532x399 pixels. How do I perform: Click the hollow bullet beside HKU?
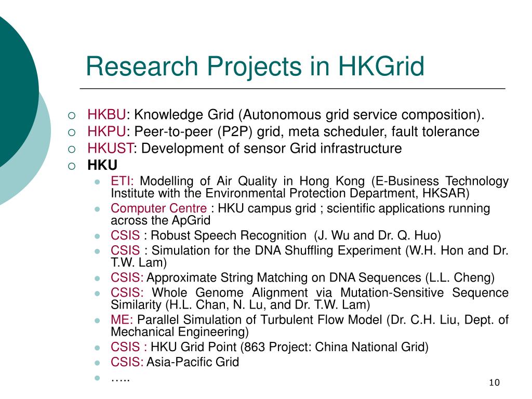pos(72,166)
